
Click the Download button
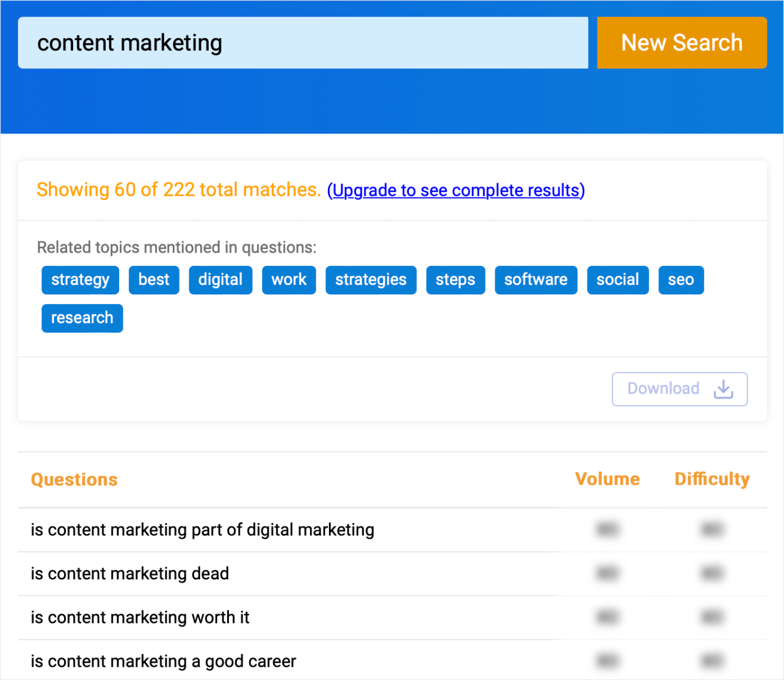680,389
